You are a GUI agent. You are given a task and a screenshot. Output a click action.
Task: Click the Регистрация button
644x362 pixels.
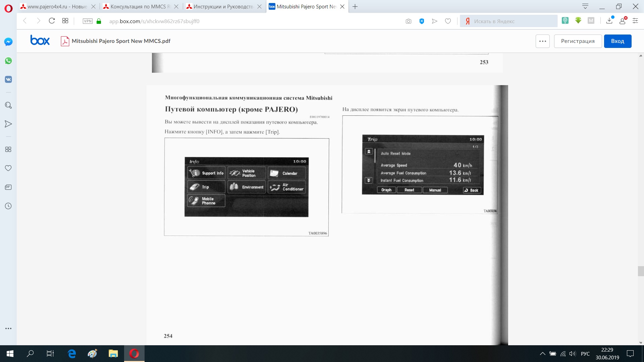point(578,41)
